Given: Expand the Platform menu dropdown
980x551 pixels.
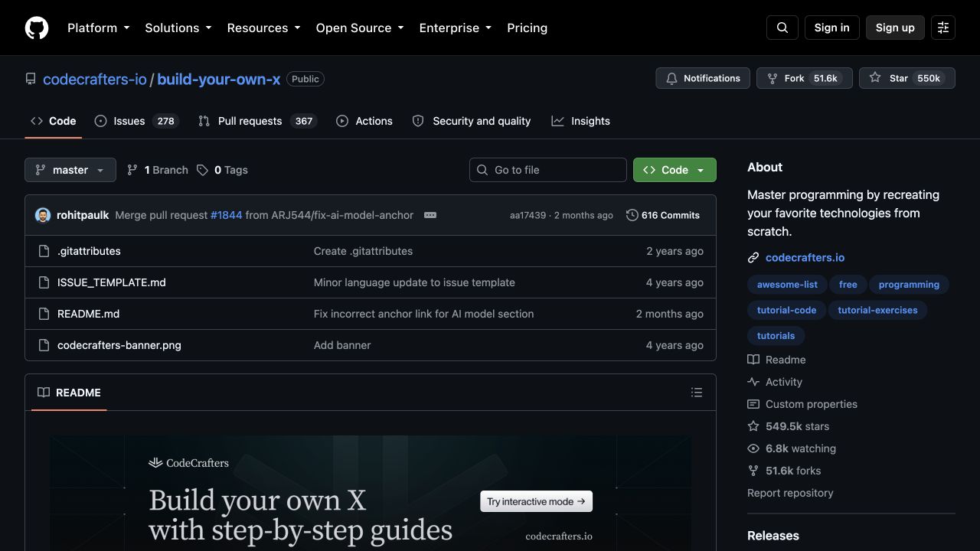Looking at the screenshot, I should (98, 28).
